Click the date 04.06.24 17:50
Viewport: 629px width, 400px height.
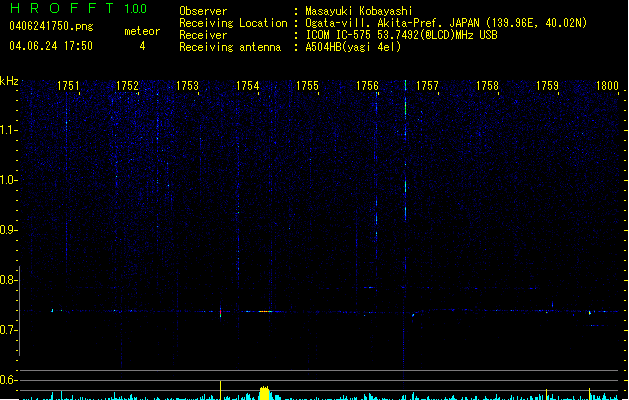point(51,46)
